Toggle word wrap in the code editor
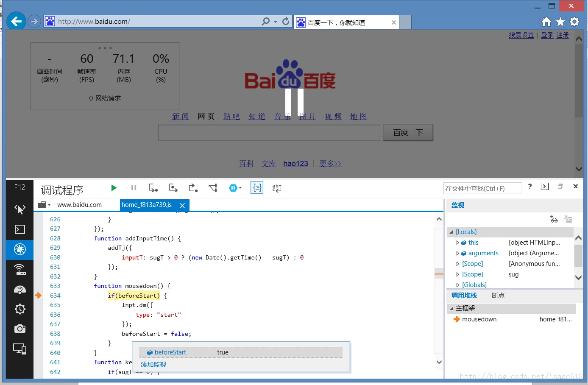This screenshot has height=385, width=588. [x=277, y=188]
